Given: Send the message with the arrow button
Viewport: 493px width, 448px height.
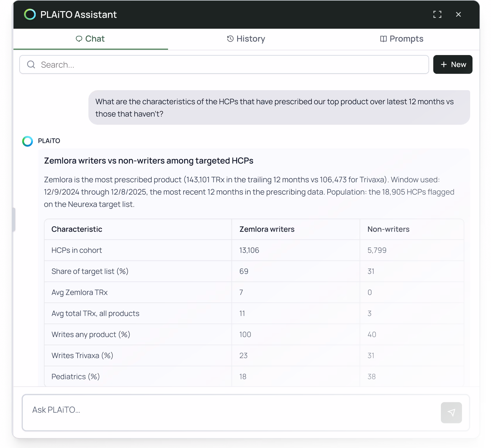Looking at the screenshot, I should (x=451, y=413).
